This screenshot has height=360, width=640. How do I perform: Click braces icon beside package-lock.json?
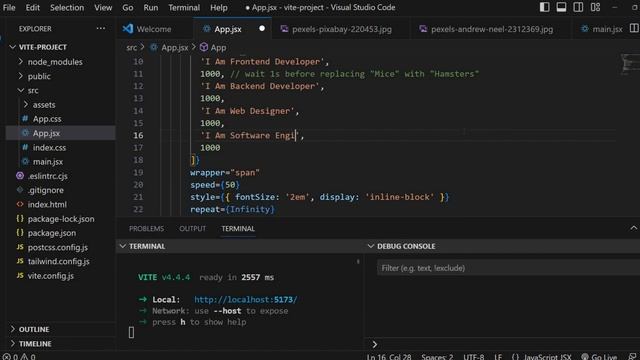pos(20,219)
